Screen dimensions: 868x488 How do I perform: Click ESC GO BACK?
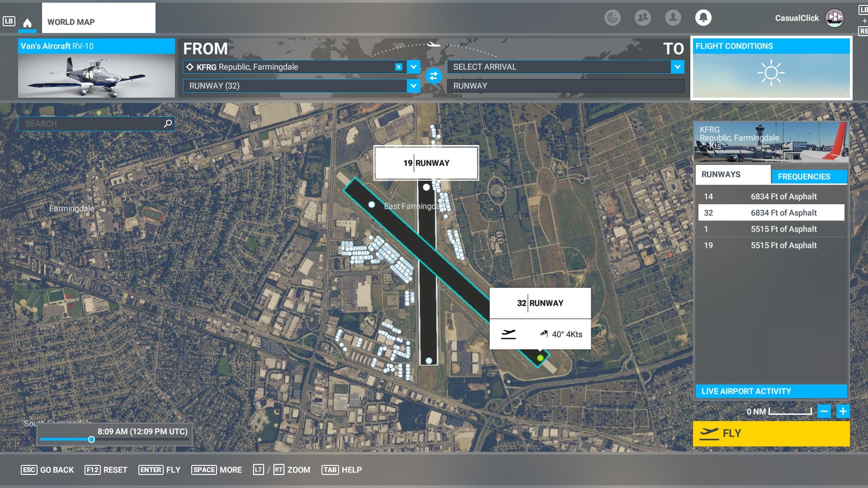point(47,470)
